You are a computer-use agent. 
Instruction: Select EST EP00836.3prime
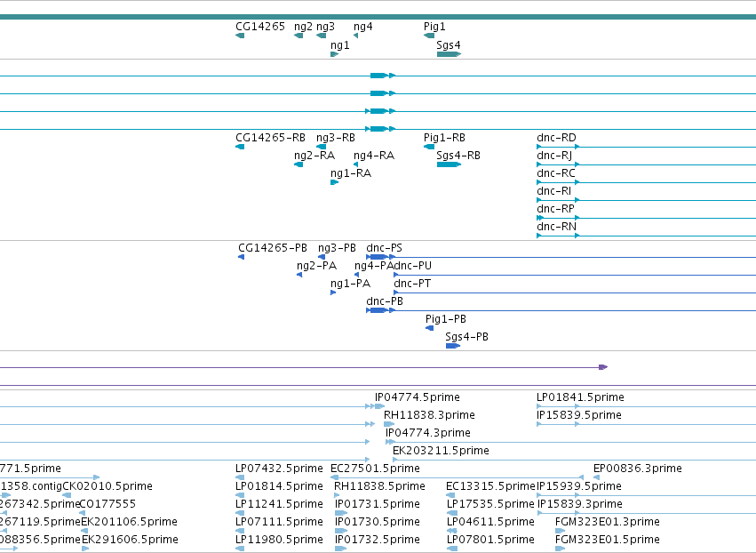pyautogui.click(x=637, y=469)
